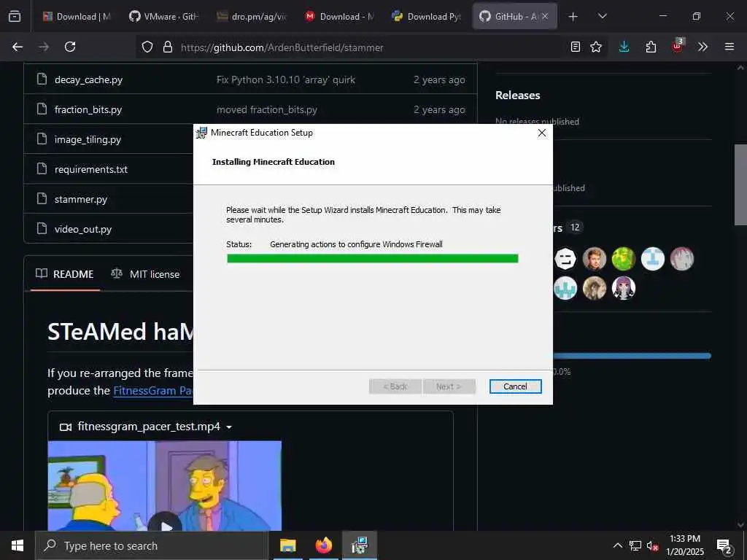The width and height of the screenshot is (747, 560).
Task: Open requirements.txt file
Action: 91,169
